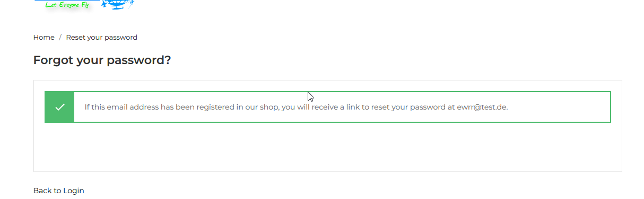This screenshot has height=199, width=644.
Task: Click the white checkmark success icon
Action: pos(60,107)
